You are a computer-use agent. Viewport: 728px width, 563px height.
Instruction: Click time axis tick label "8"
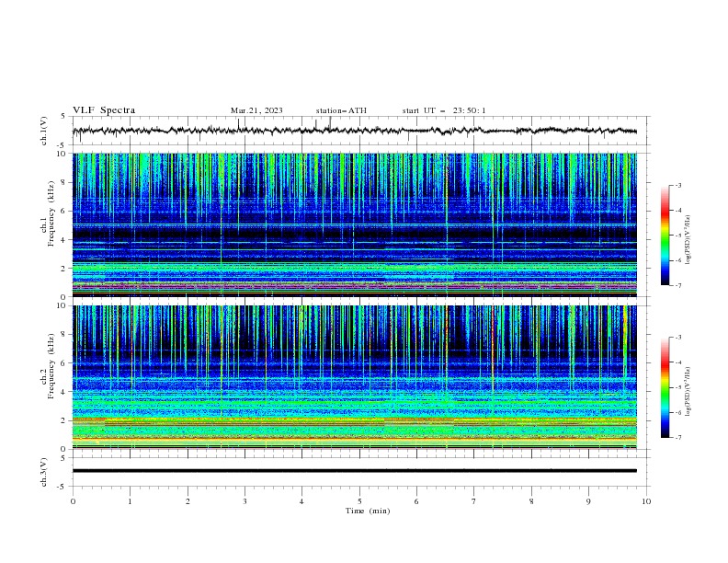(531, 501)
